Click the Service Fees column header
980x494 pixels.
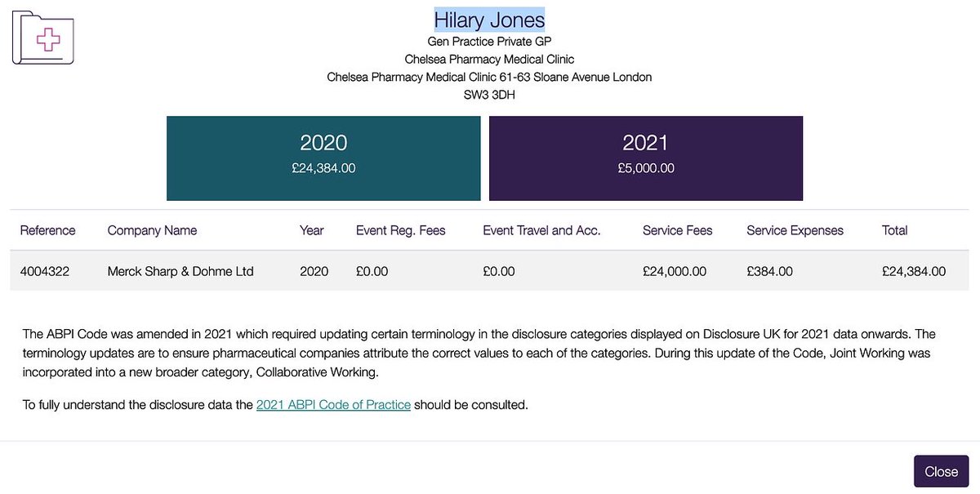pyautogui.click(x=677, y=230)
